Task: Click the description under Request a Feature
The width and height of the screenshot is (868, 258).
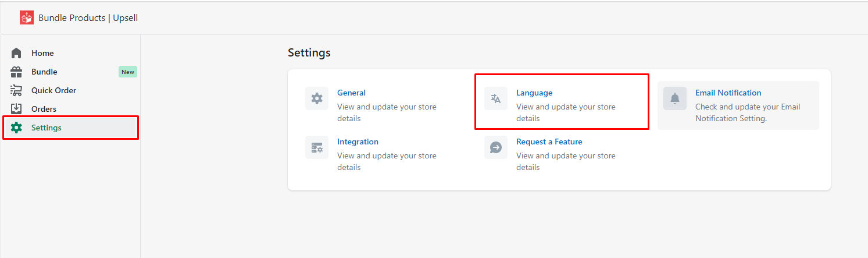Action: coord(566,161)
